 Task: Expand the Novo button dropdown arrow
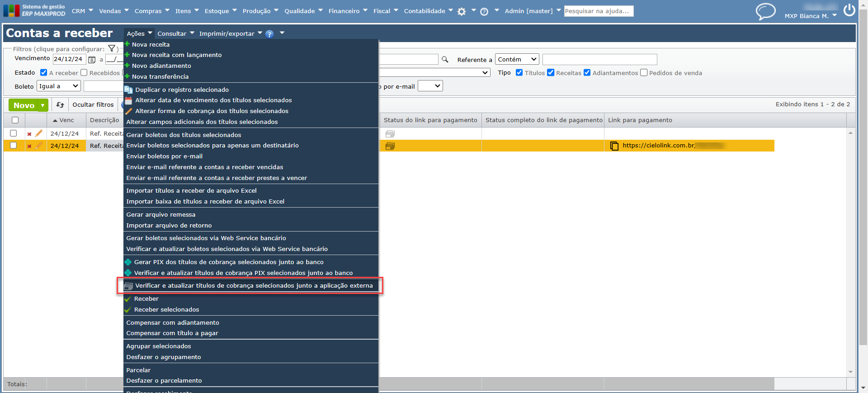point(43,105)
